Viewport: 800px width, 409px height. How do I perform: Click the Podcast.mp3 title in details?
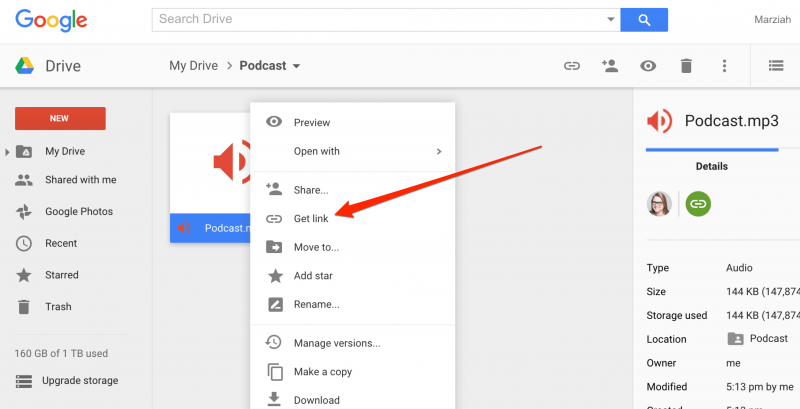(x=732, y=121)
